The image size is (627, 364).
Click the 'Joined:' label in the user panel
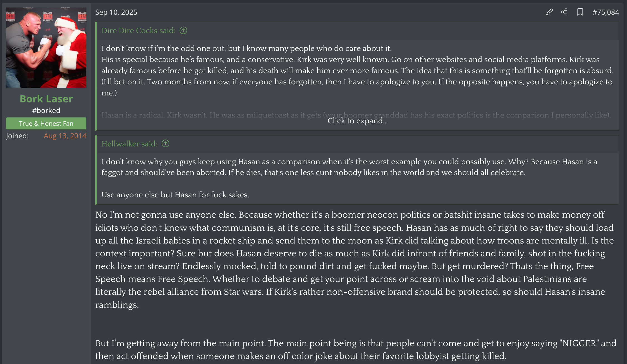pyautogui.click(x=17, y=136)
